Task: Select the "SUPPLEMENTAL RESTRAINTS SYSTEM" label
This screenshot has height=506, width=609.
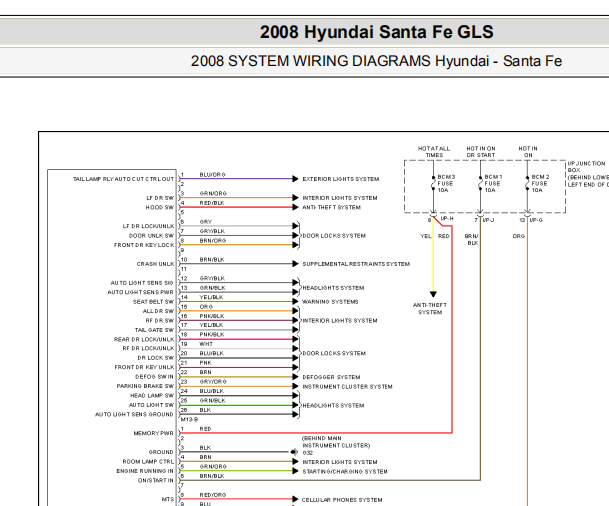Action: coord(356,264)
